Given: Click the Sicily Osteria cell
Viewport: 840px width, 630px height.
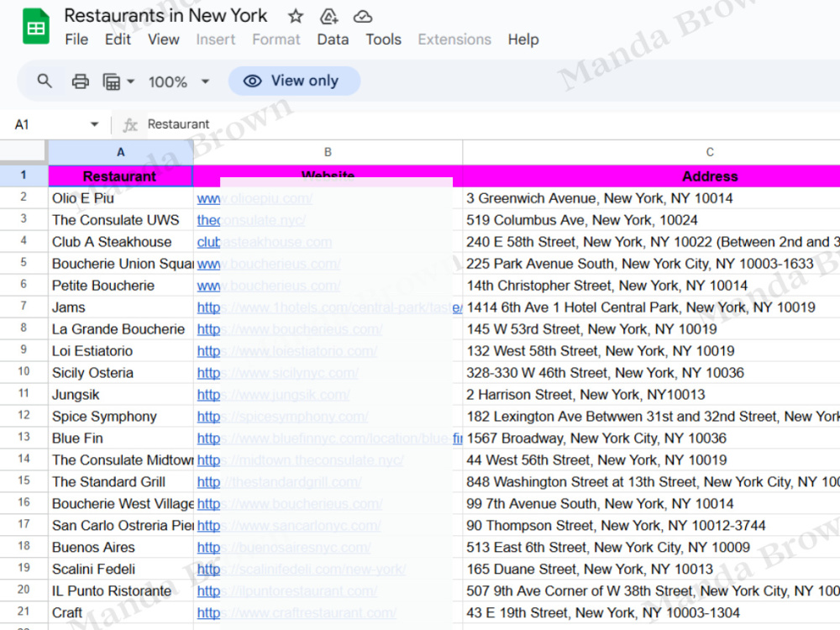Looking at the screenshot, I should pyautogui.click(x=120, y=373).
